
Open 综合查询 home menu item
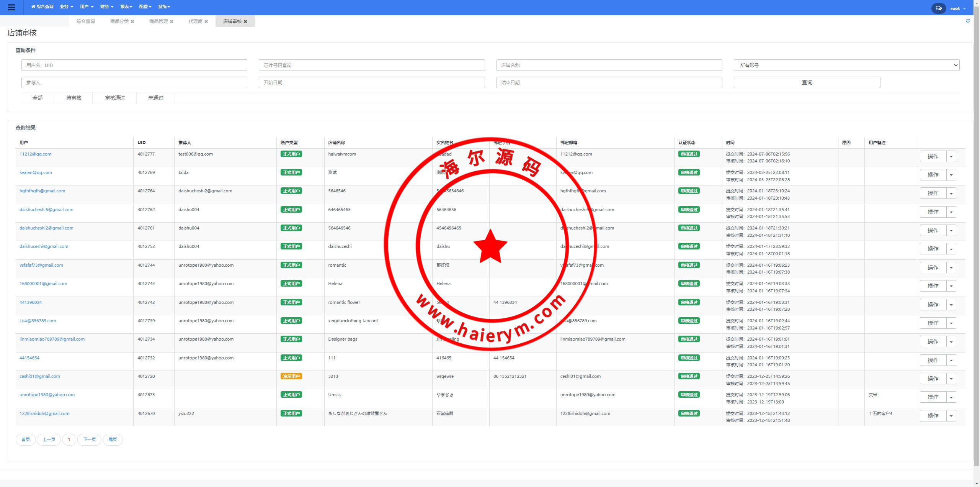coord(42,7)
